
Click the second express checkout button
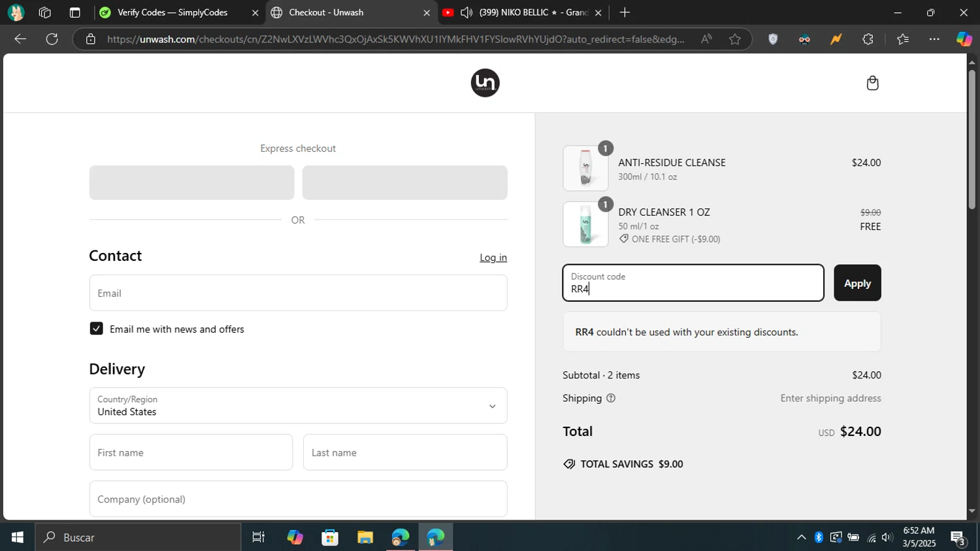[x=405, y=182]
